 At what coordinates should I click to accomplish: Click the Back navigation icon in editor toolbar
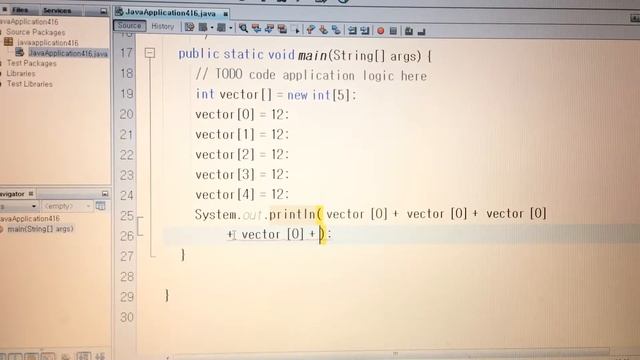pos(203,27)
